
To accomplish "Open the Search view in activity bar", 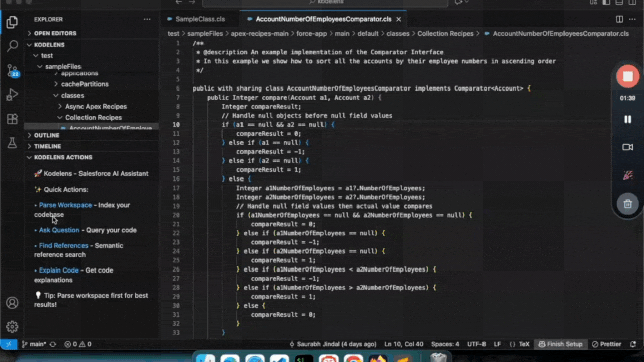I will coord(12,46).
